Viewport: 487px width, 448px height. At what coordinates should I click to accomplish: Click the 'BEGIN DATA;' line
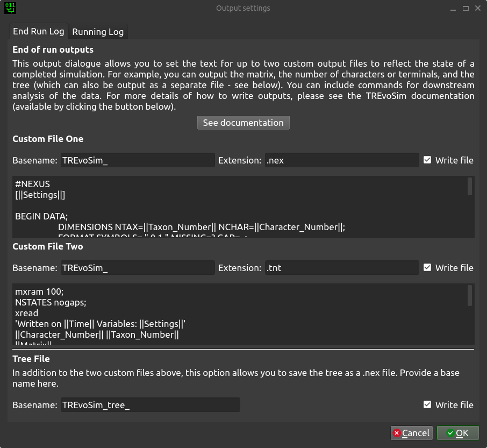coord(41,216)
